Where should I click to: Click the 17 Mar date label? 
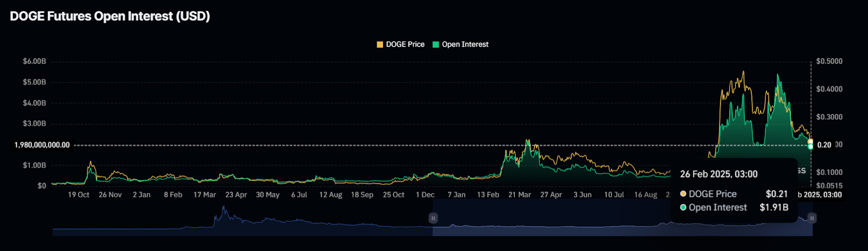tap(205, 195)
